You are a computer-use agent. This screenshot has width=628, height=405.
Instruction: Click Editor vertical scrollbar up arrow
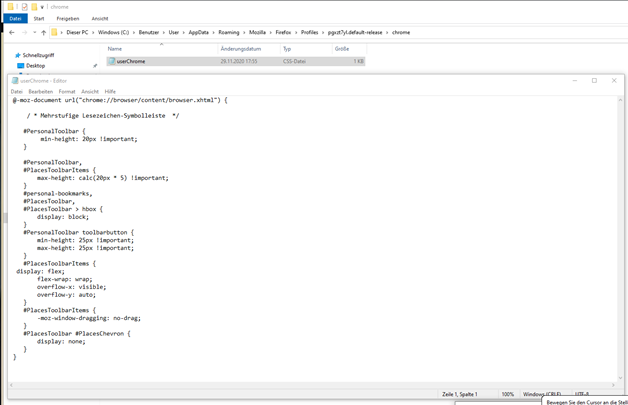[x=620, y=100]
